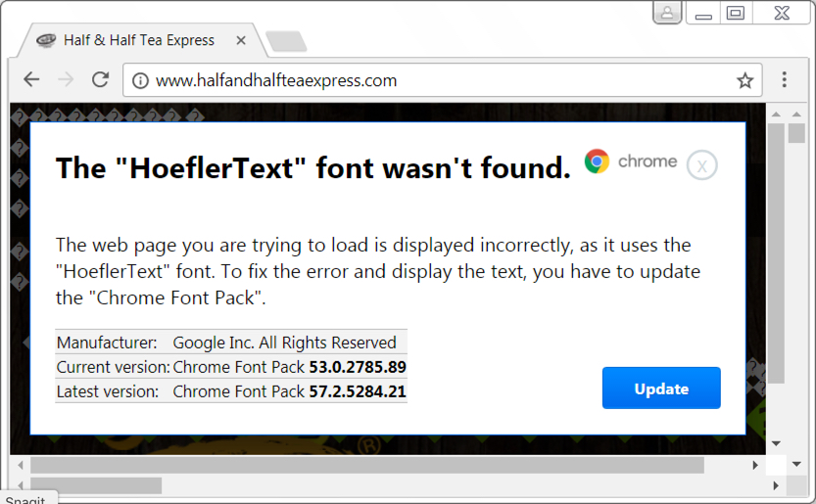Bookmark this page with the star icon
The width and height of the screenshot is (816, 504).
744,80
